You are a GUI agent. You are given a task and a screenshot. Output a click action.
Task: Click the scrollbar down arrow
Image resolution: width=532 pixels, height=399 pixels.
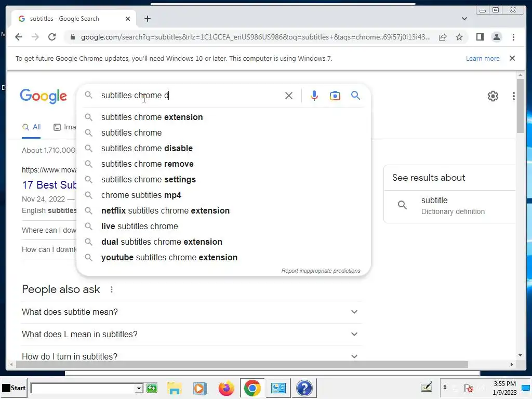[520, 355]
